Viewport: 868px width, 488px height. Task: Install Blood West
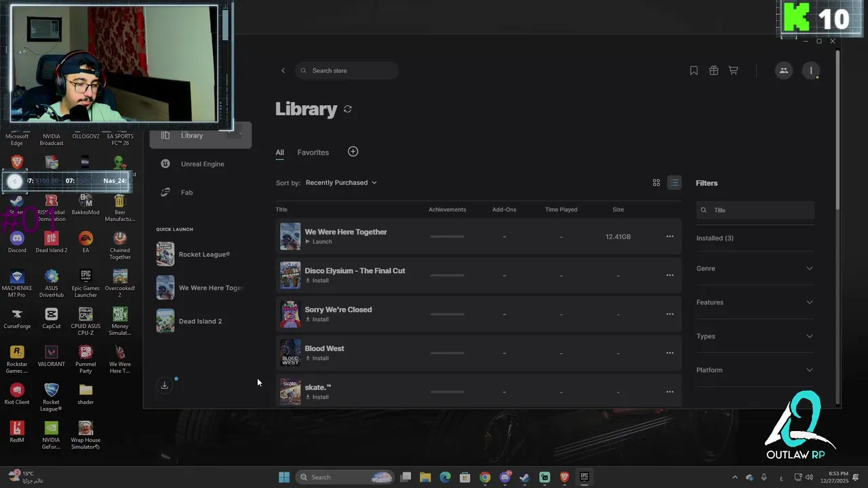click(x=317, y=358)
